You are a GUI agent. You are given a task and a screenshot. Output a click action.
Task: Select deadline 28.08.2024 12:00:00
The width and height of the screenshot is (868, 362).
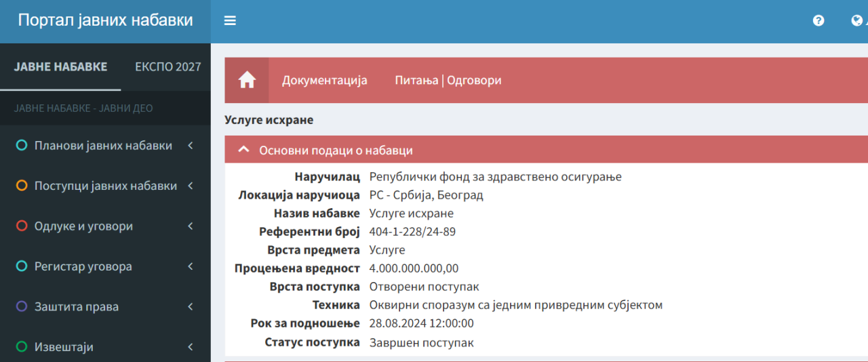421,323
